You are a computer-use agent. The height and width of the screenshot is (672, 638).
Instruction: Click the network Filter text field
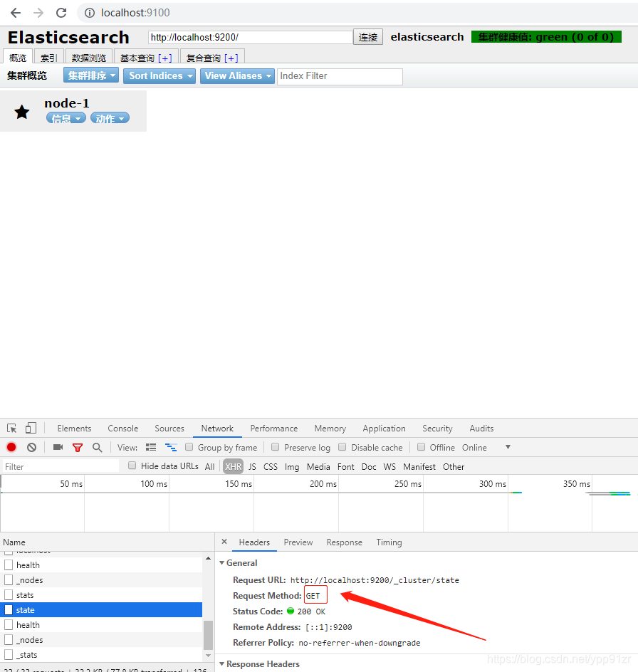[61, 466]
